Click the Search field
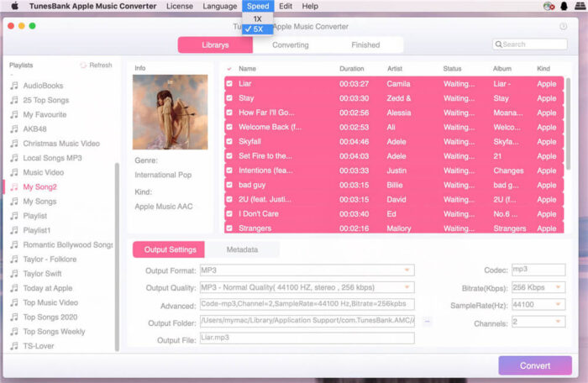Image resolution: width=588 pixels, height=383 pixels. click(x=529, y=45)
